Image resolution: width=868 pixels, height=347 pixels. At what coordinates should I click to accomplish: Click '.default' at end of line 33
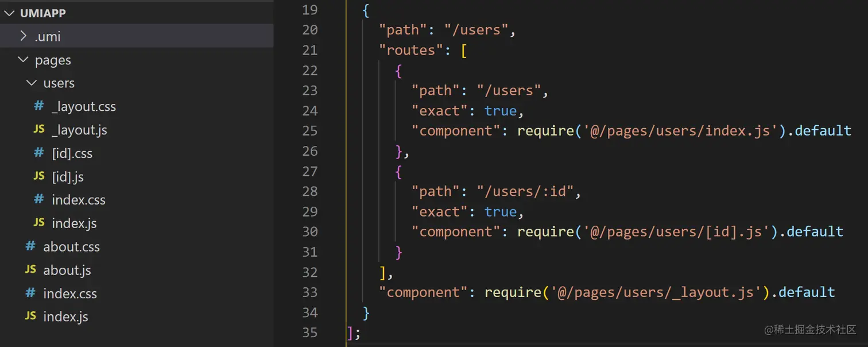pyautogui.click(x=803, y=292)
